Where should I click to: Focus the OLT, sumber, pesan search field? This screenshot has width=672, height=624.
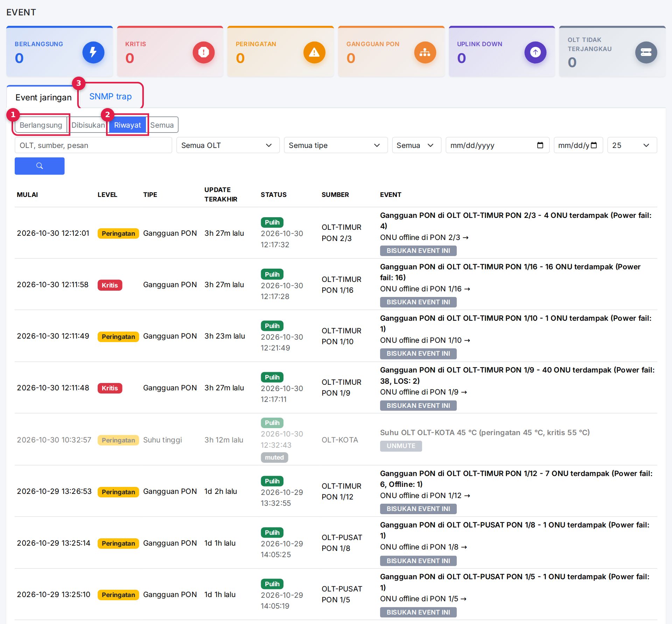[x=93, y=145]
